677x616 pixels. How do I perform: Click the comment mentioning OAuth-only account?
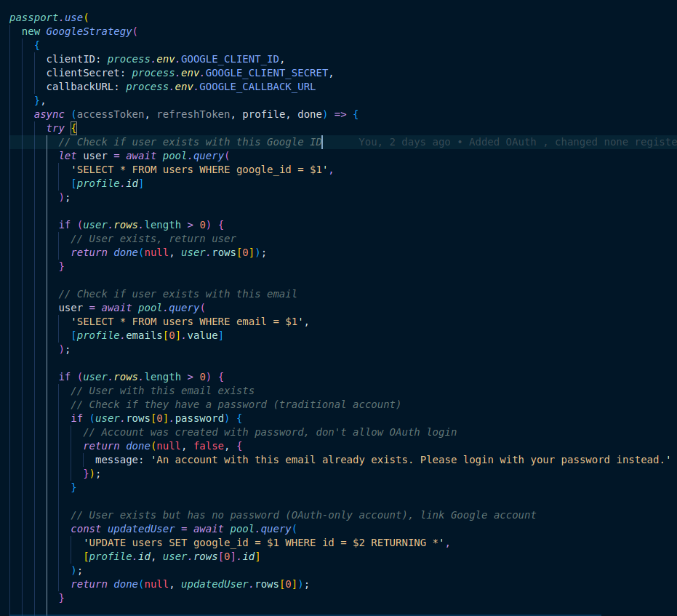click(303, 515)
